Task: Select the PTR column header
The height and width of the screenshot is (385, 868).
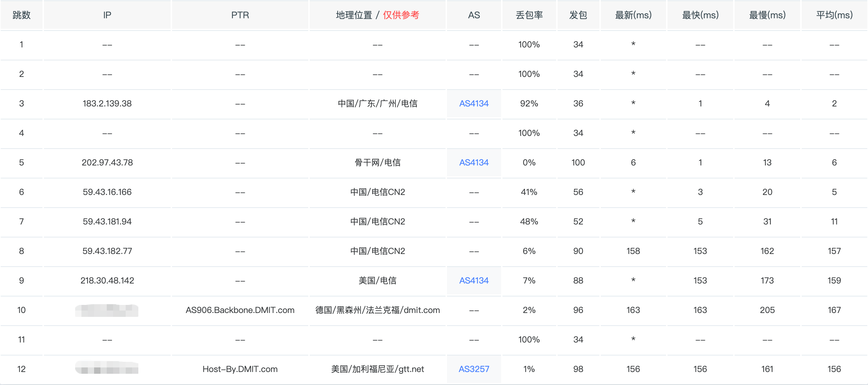Action: (x=240, y=15)
